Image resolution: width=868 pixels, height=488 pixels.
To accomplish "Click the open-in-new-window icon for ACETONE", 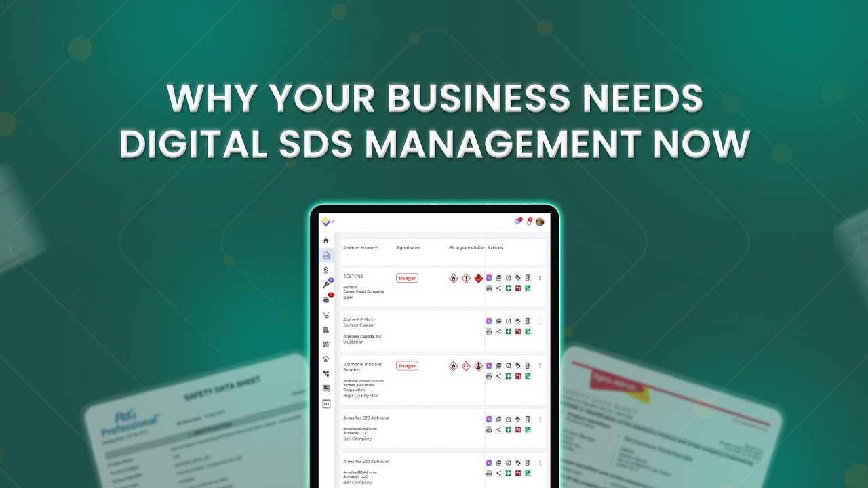I will (x=508, y=278).
